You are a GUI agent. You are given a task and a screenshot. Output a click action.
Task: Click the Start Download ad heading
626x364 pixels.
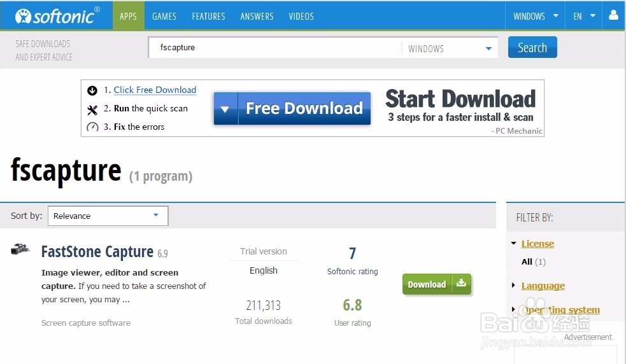pos(460,99)
